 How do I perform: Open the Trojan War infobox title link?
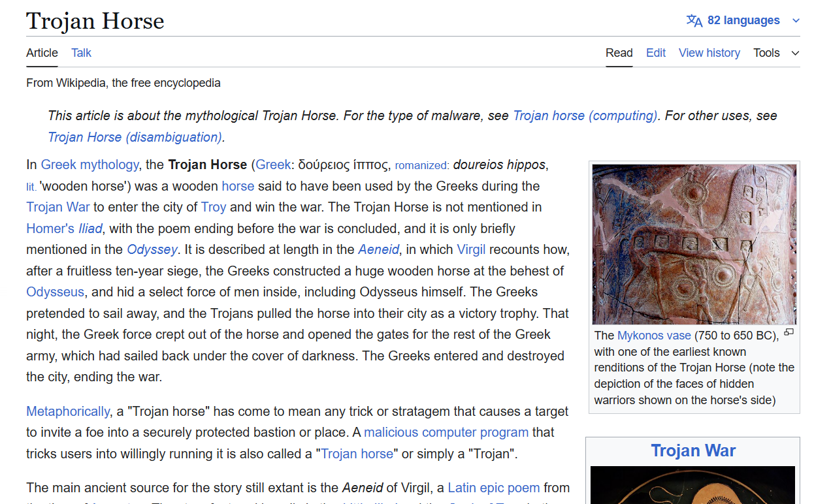693,450
